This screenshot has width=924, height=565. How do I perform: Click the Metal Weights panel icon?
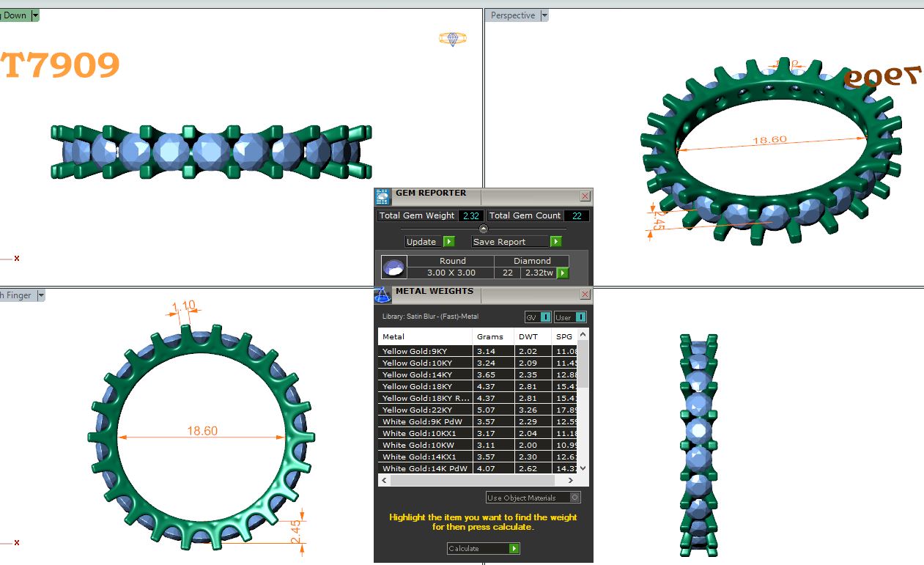tap(382, 295)
